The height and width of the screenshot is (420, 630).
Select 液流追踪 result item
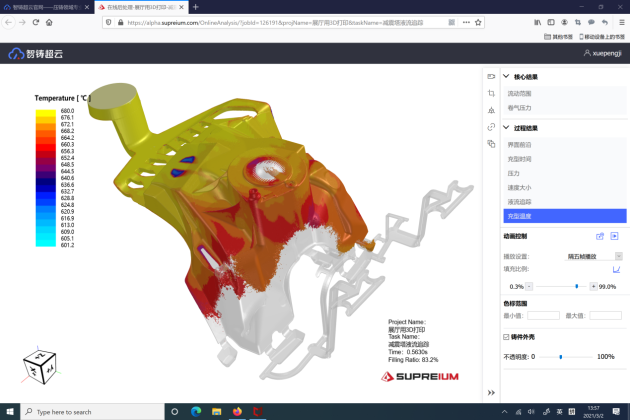[519, 201]
